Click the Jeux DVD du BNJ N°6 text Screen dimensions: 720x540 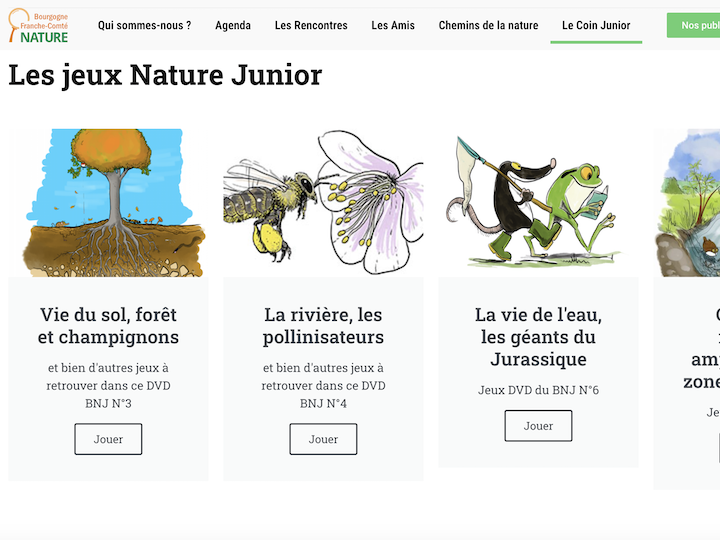538,390
